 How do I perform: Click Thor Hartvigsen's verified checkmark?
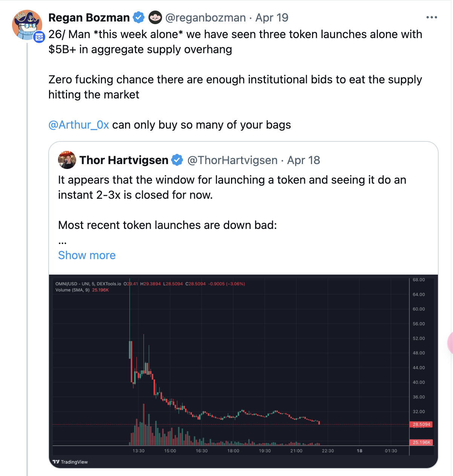177,160
